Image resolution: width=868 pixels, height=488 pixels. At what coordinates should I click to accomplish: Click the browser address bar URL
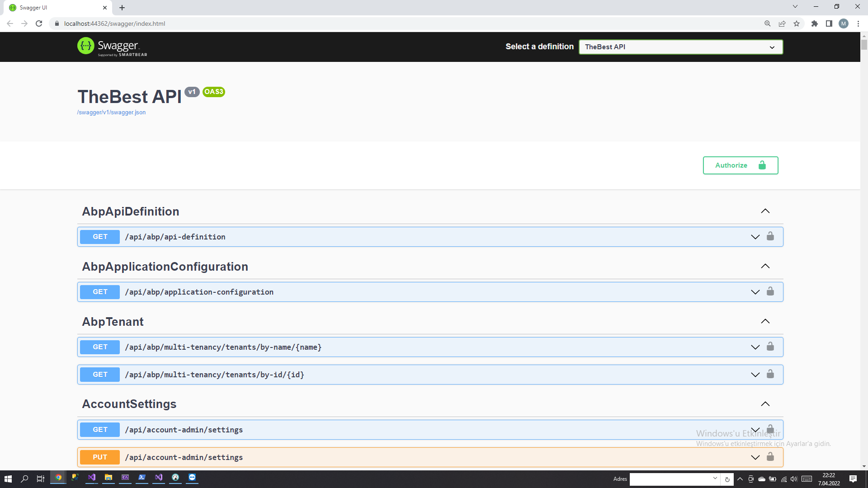pos(115,23)
